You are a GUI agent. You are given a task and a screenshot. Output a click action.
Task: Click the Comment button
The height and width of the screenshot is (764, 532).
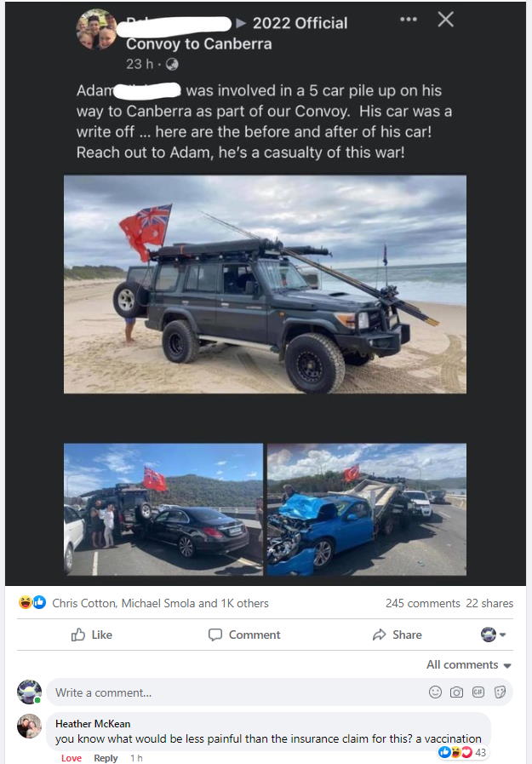tap(244, 635)
